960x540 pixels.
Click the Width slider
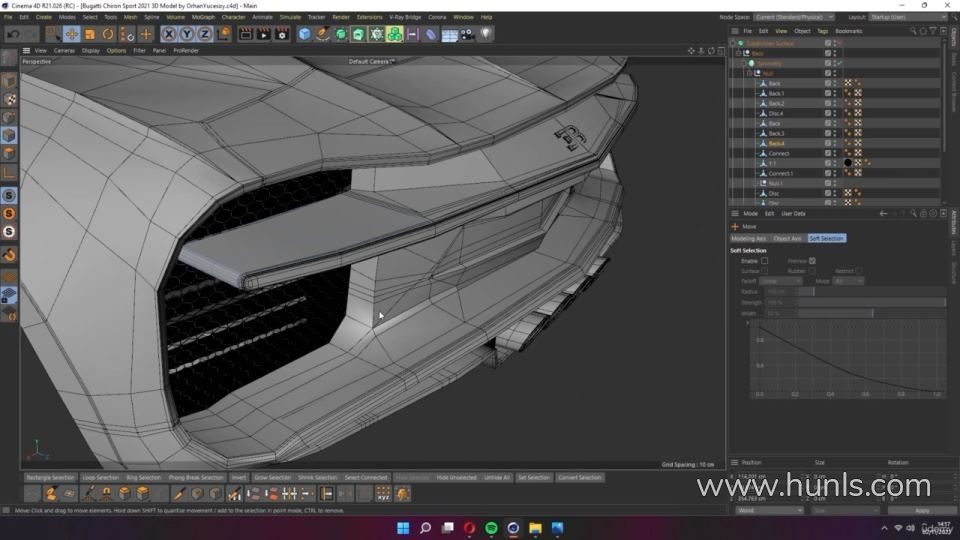[x=872, y=313]
